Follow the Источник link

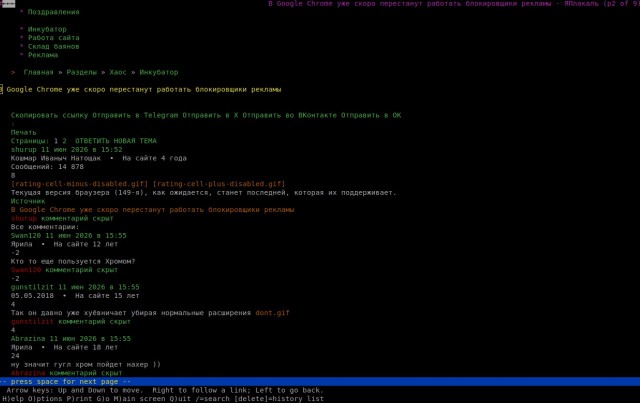[28, 201]
